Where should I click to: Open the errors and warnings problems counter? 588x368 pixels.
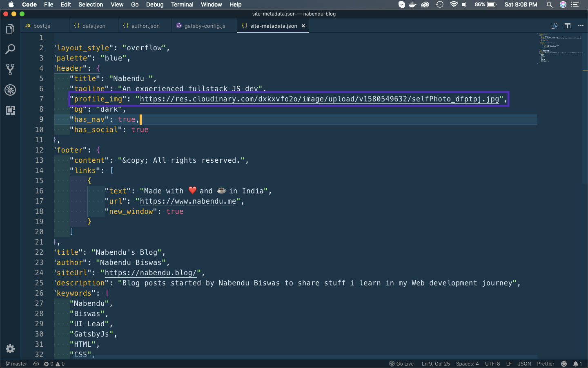click(54, 364)
